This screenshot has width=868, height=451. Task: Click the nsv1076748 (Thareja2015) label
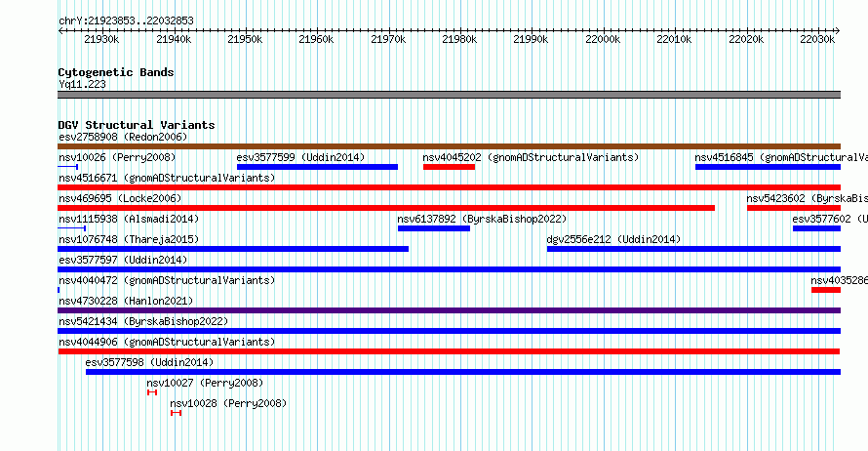pos(129,239)
